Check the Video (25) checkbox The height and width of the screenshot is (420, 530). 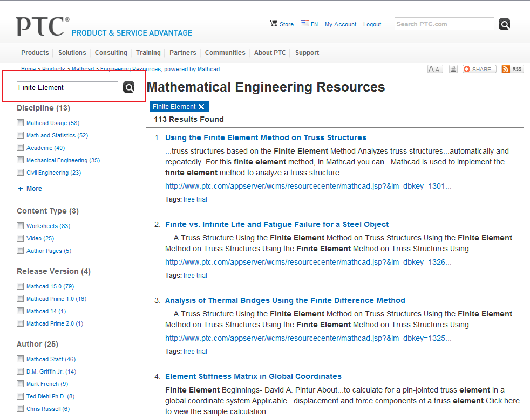tap(21, 238)
